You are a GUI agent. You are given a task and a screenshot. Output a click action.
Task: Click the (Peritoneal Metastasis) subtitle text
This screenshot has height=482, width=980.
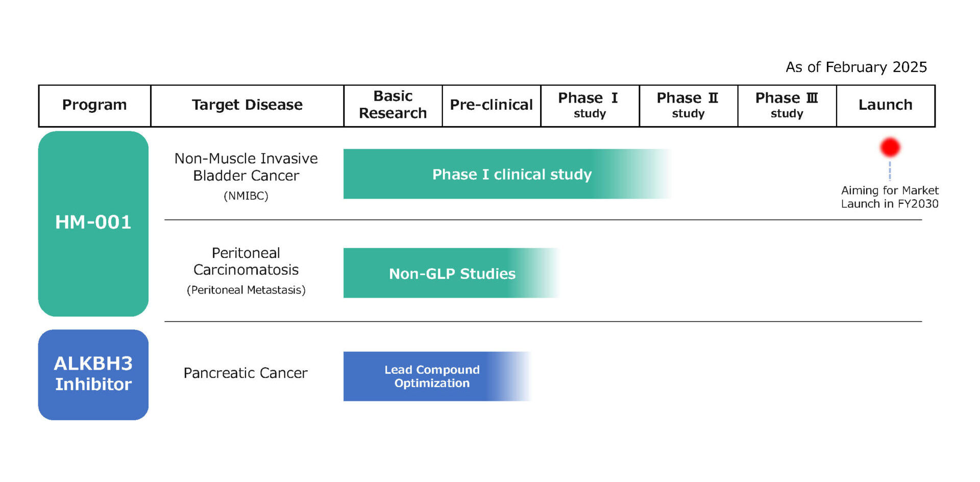click(246, 290)
